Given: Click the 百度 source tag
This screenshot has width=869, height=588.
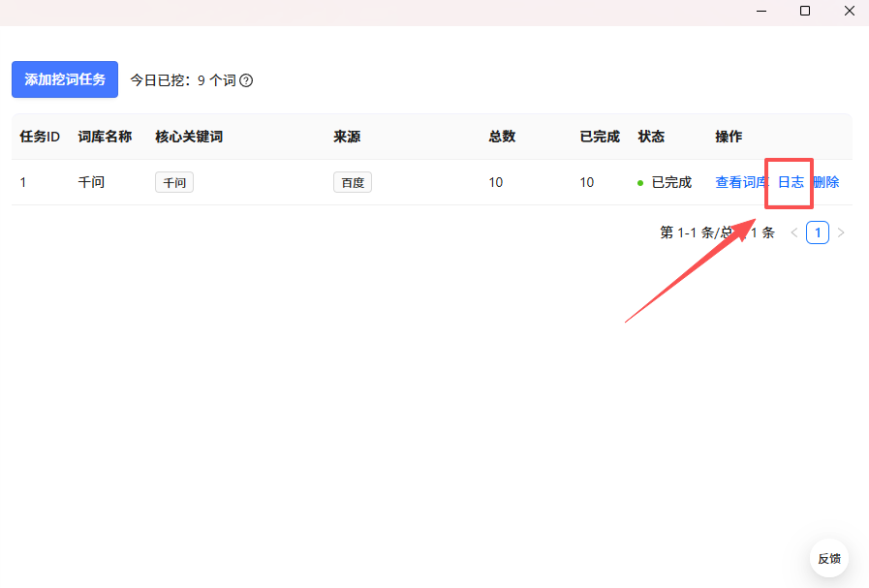Looking at the screenshot, I should [353, 182].
